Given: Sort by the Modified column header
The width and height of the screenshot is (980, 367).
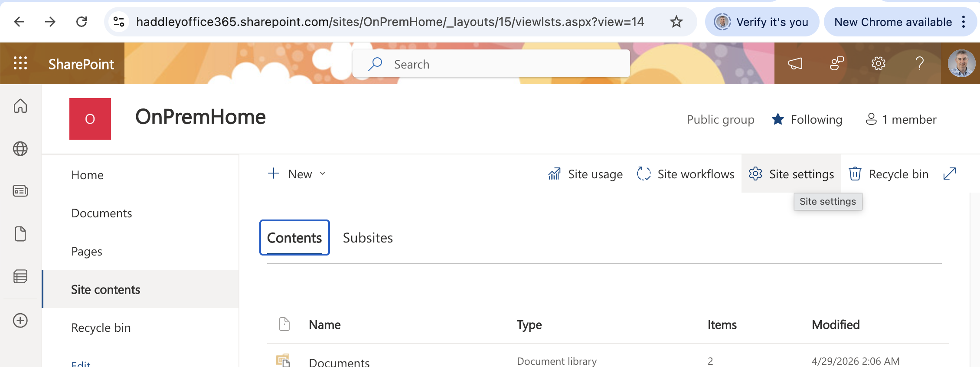Looking at the screenshot, I should click(x=836, y=324).
